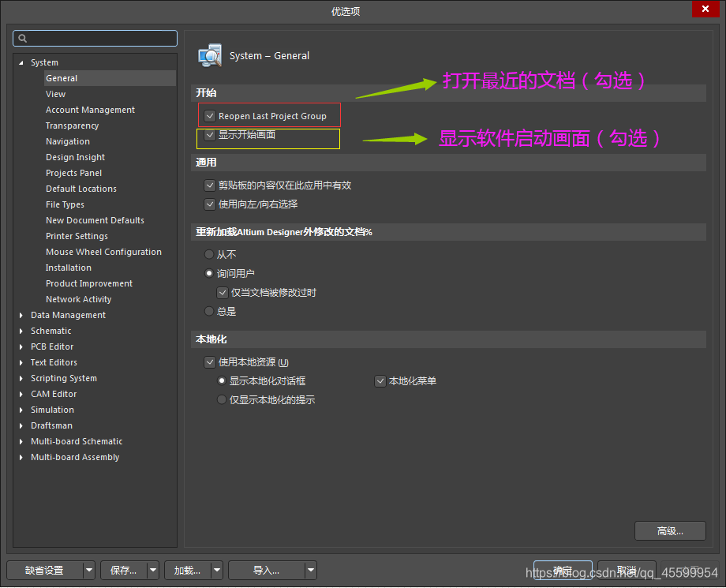Open the Default Locations page

coord(81,189)
